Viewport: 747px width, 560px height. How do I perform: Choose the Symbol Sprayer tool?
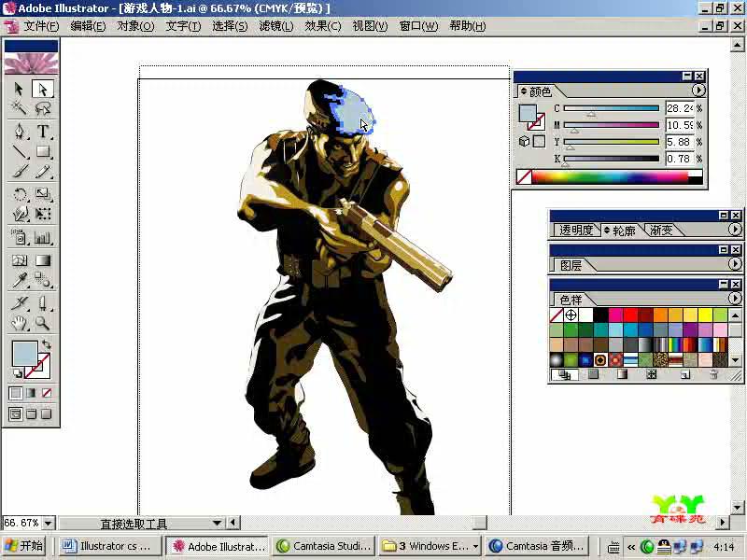(19, 237)
